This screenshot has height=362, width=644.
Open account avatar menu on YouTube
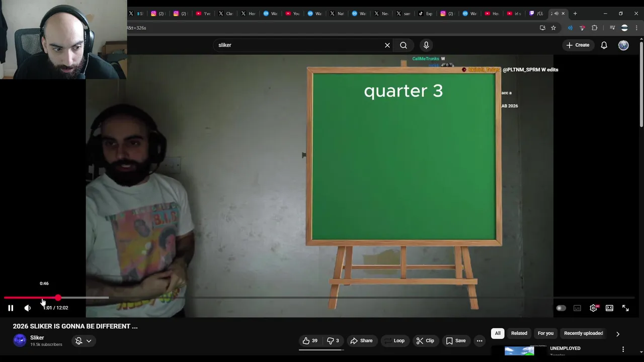[x=623, y=45]
